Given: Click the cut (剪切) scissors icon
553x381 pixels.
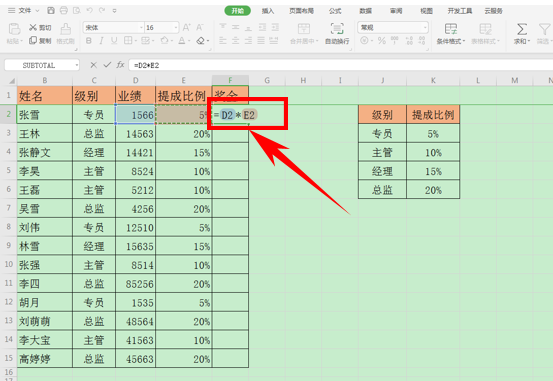Looking at the screenshot, I should click(33, 27).
